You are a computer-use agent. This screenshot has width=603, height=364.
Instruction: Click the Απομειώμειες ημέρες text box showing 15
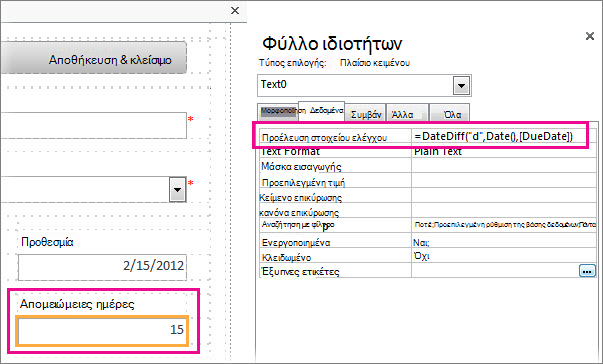coord(102,331)
